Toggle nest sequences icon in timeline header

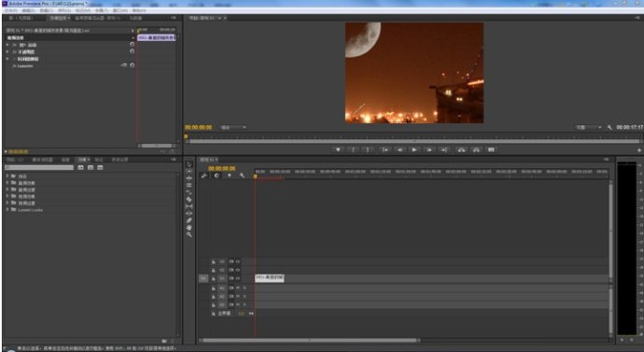204,176
